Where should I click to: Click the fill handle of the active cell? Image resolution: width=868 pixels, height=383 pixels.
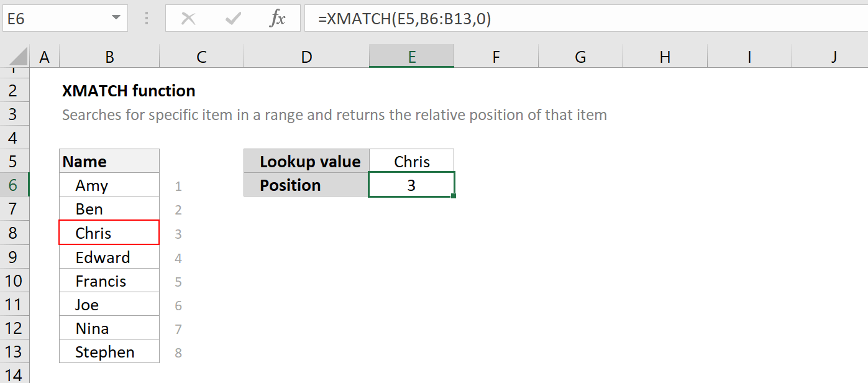[453, 195]
